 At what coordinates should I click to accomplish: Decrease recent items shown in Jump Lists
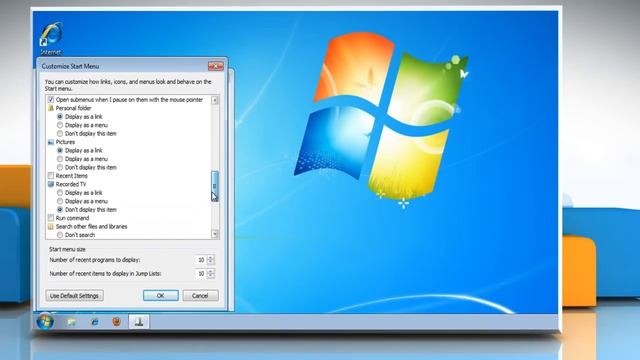[211, 276]
